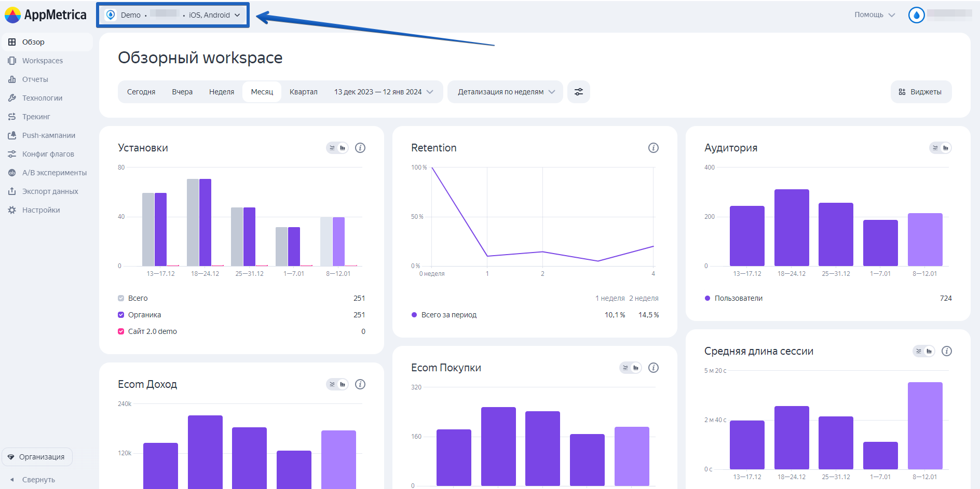Image resolution: width=980 pixels, height=489 pixels.
Task: Open the A/B эксперименты icon
Action: coord(12,173)
